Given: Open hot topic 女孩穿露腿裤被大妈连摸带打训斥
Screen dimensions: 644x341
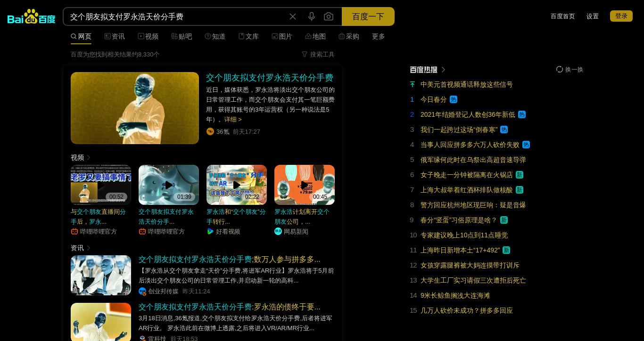Looking at the screenshot, I should point(470,265).
